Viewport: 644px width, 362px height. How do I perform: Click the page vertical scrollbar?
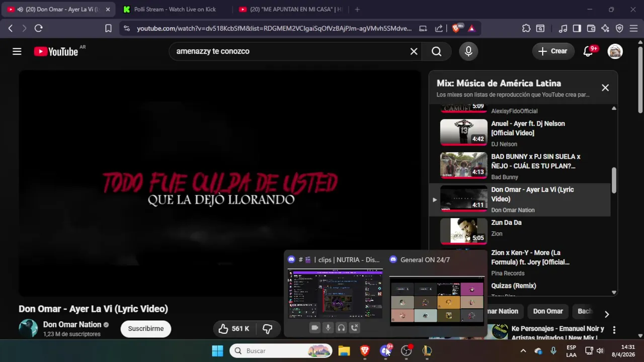pos(640,80)
